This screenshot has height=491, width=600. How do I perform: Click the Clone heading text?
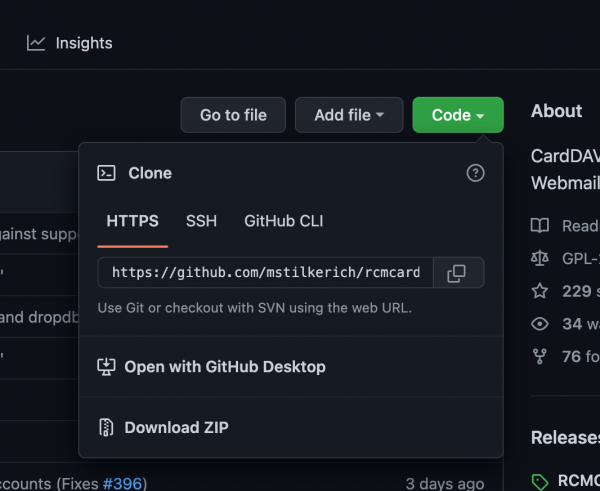150,173
